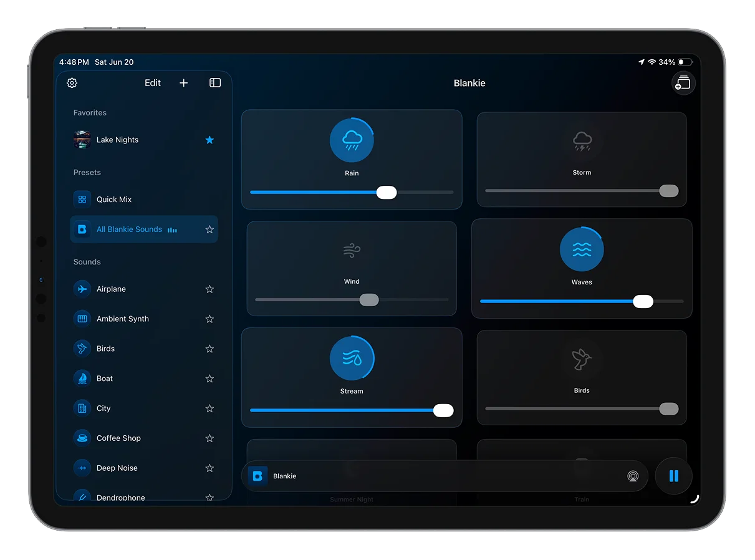Toggle star for City sound
Screen dimensions: 755x560
[x=209, y=408]
